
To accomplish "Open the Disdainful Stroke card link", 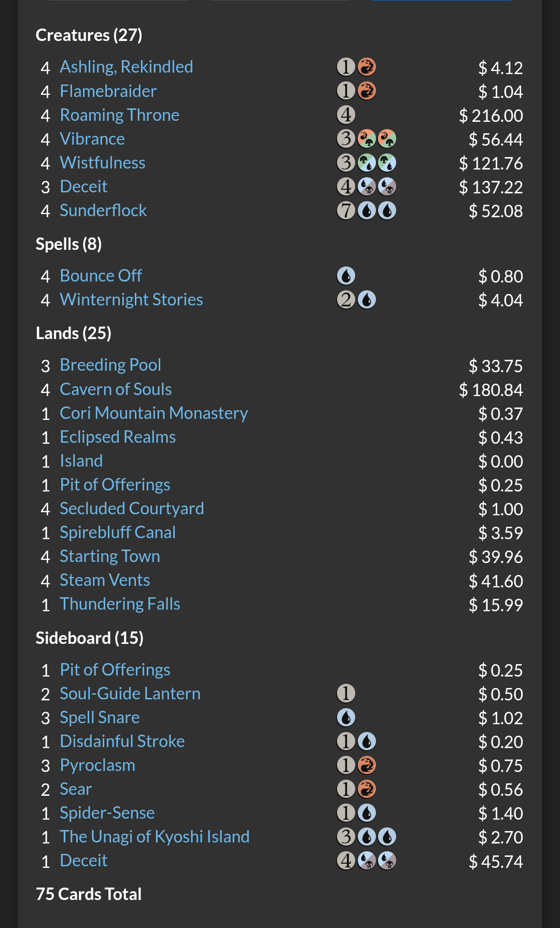I will click(122, 741).
